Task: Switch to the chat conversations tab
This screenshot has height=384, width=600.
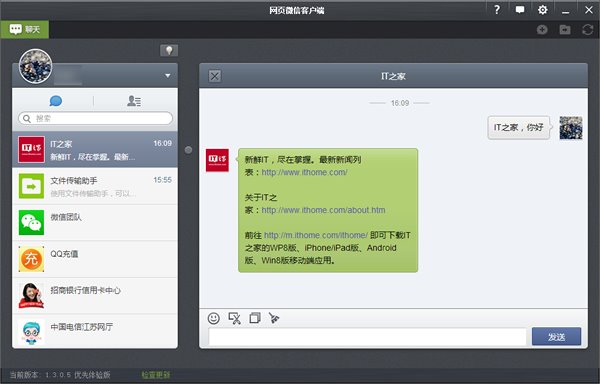Action: 56,101
